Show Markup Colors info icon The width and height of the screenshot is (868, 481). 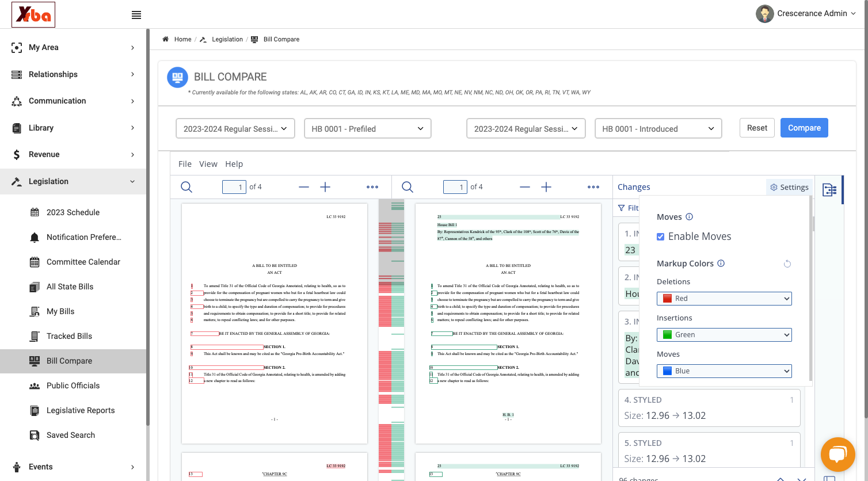click(721, 264)
